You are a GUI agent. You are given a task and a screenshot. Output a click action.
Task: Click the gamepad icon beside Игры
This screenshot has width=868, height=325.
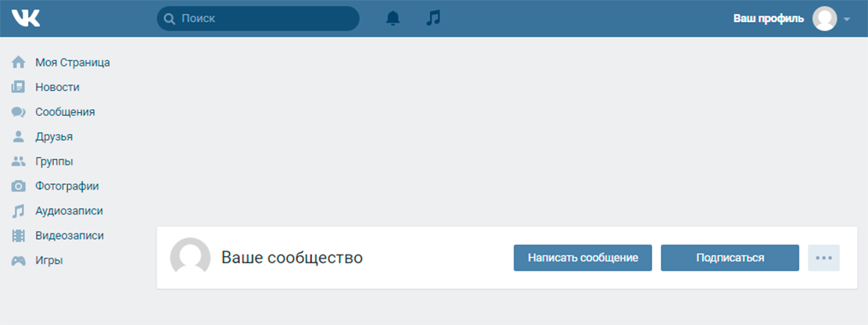(x=19, y=260)
